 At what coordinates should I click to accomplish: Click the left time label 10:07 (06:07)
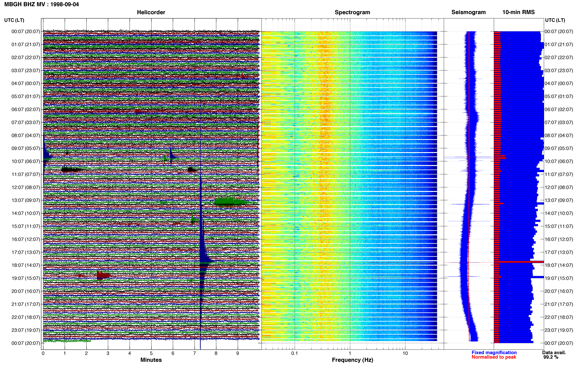(x=26, y=161)
